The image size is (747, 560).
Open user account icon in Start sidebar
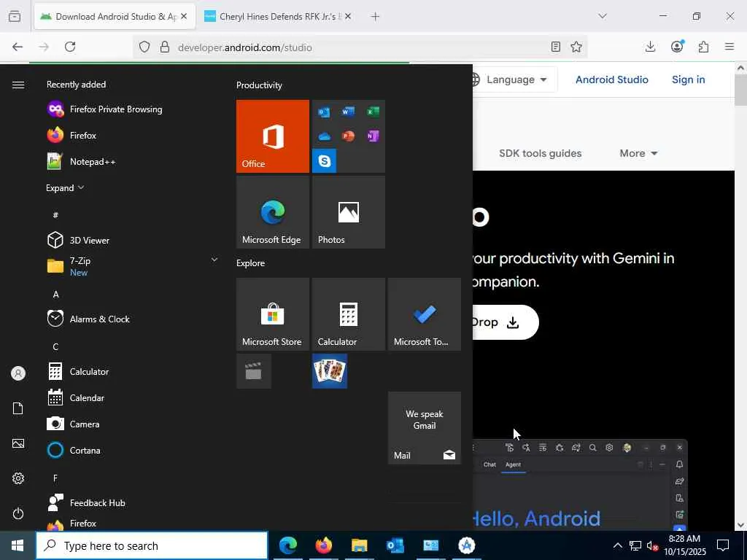pos(18,373)
